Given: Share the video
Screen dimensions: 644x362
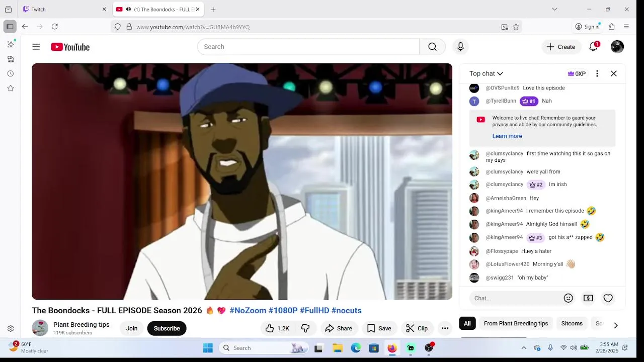Looking at the screenshot, I should click(x=339, y=328).
